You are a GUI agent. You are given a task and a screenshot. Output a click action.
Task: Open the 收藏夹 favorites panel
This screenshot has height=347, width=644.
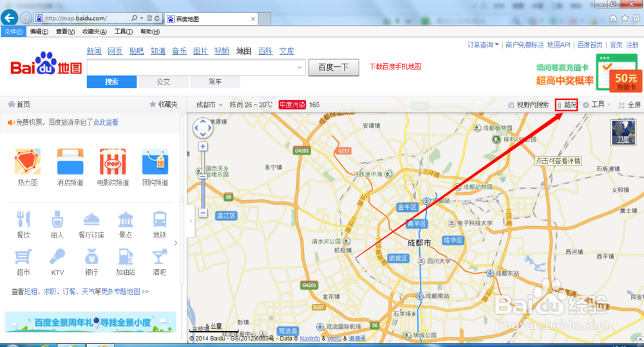[x=164, y=104]
